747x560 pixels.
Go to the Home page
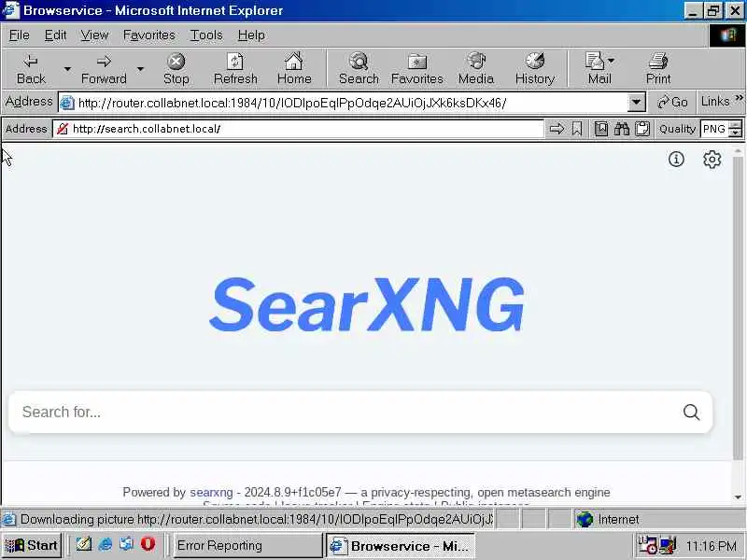[294, 69]
